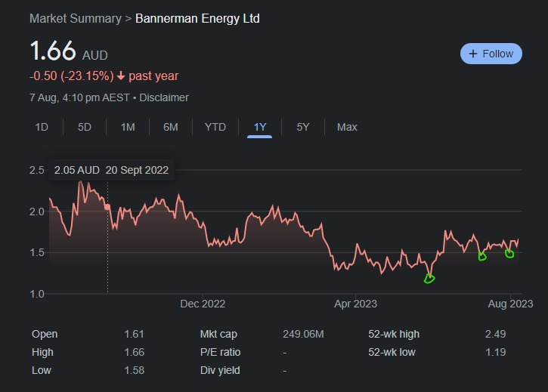
Task: Switch chart to 5Y range
Action: pos(303,127)
